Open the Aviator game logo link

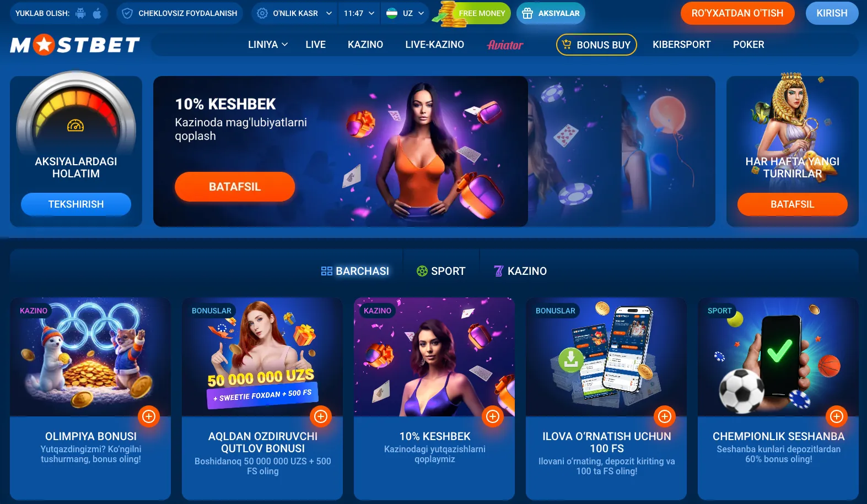point(505,45)
